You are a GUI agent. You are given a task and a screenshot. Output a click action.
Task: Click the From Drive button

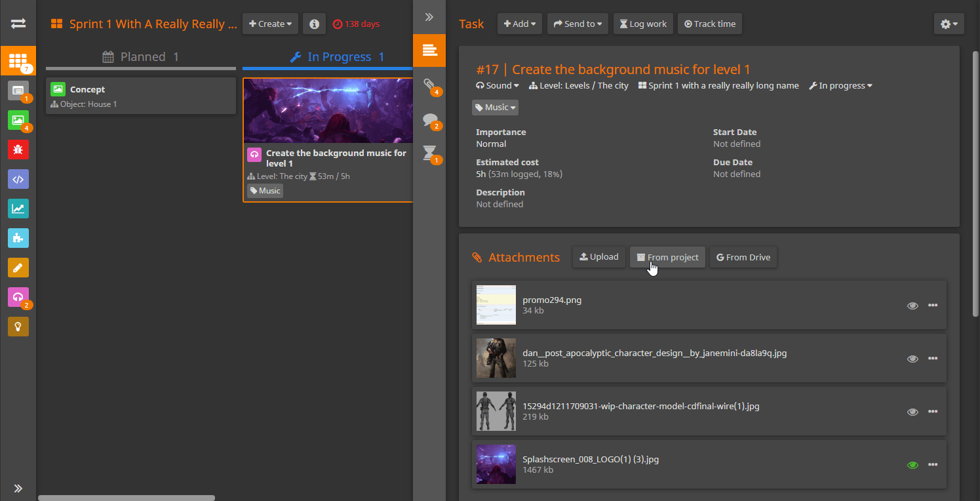[743, 257]
